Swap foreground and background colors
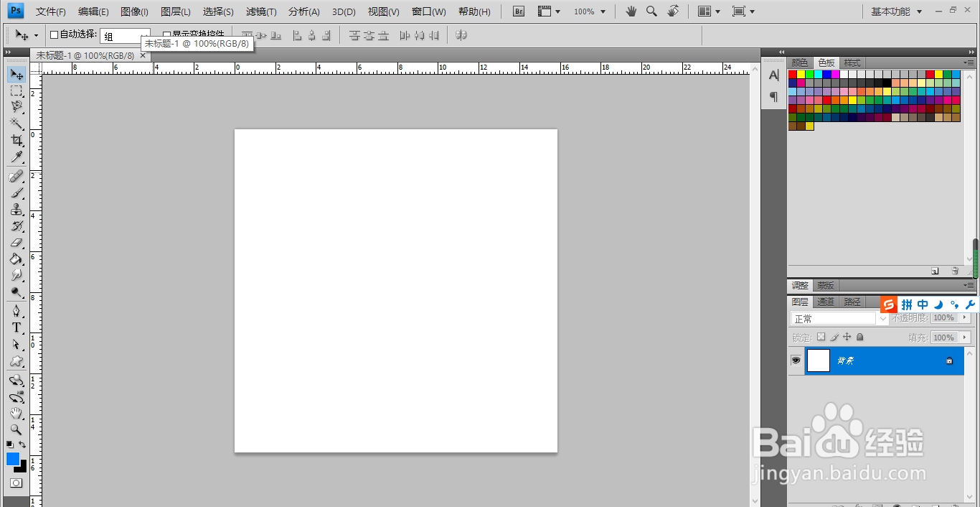980x507 pixels. point(22,445)
